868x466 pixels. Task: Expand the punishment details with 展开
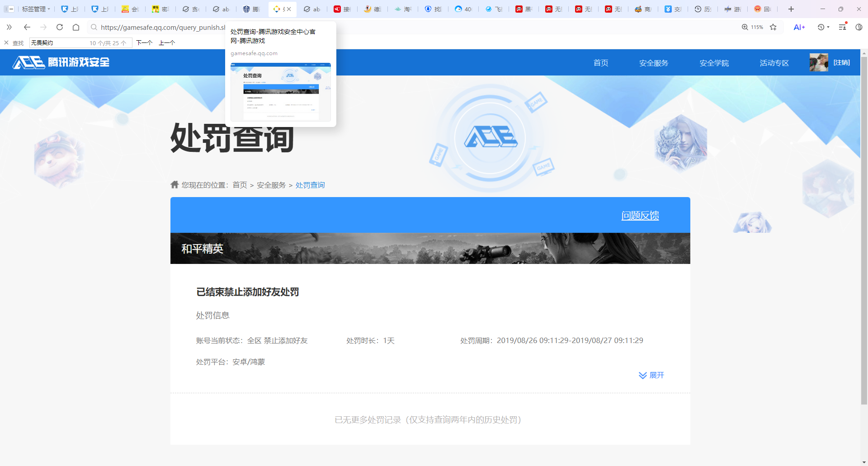click(x=651, y=375)
